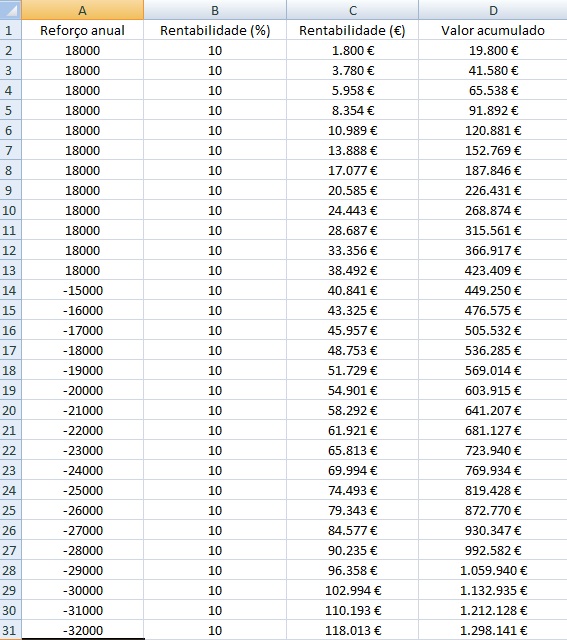
Task: Select row 1 header
Action: (x=10, y=30)
